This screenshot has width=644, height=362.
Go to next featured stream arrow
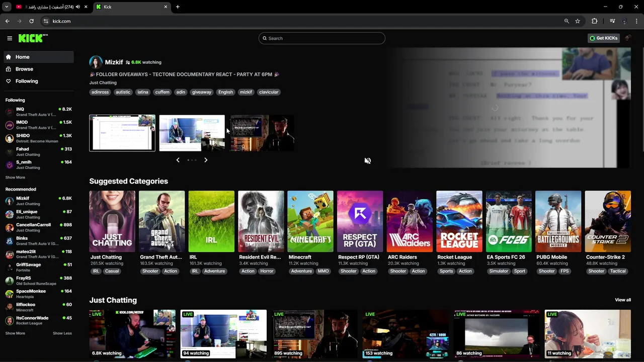[x=206, y=160]
